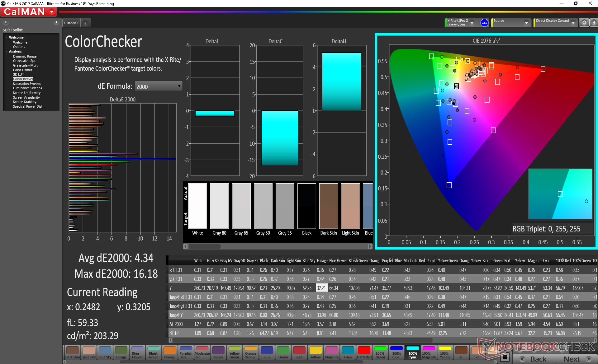Collapse the right panel arrow beside gear
Screen dimensions: 598x364
[x=594, y=23]
